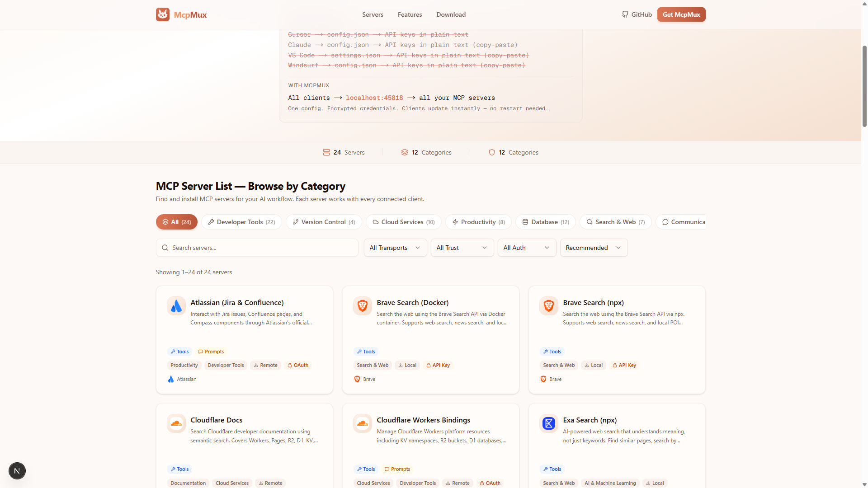The height and width of the screenshot is (488, 868).
Task: Switch to the Version Control category filter
Action: tap(323, 222)
